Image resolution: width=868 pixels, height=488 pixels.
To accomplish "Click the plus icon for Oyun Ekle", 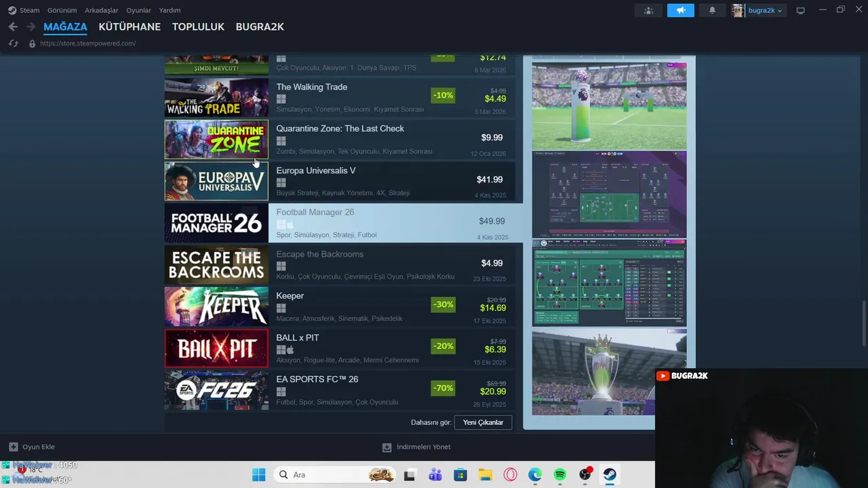I will coord(13,447).
